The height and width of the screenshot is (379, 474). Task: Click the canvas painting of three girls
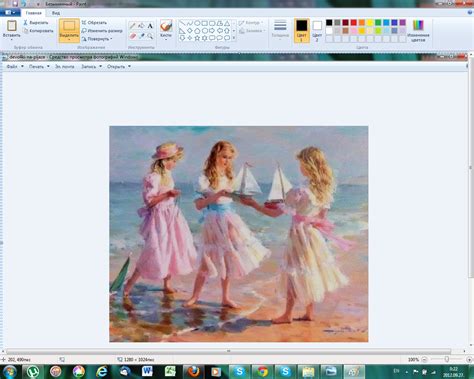click(239, 234)
